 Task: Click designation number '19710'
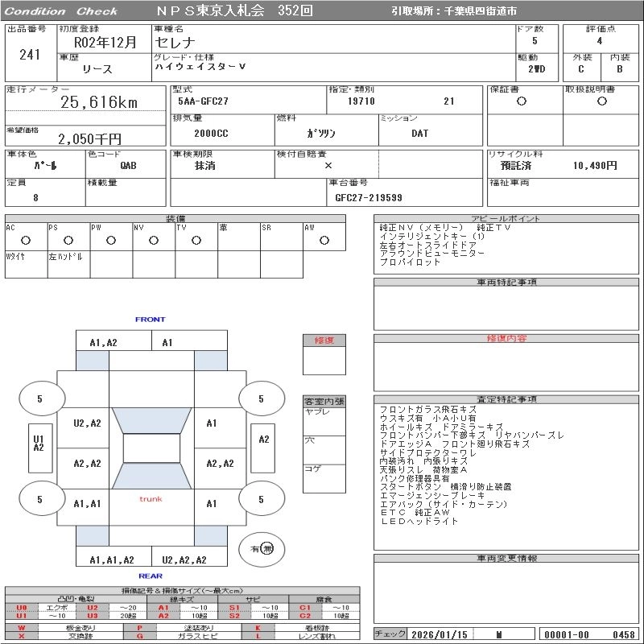(361, 101)
